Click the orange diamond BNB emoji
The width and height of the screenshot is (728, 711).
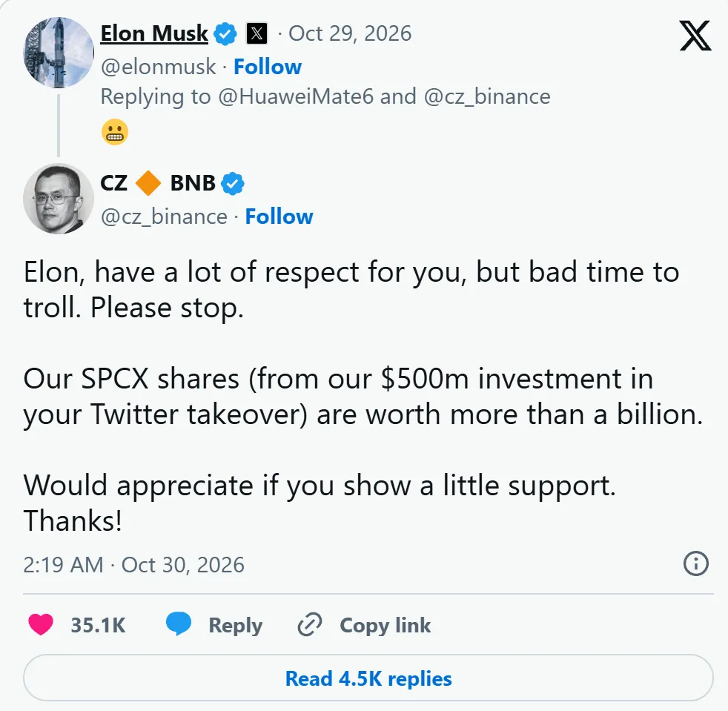pyautogui.click(x=148, y=183)
